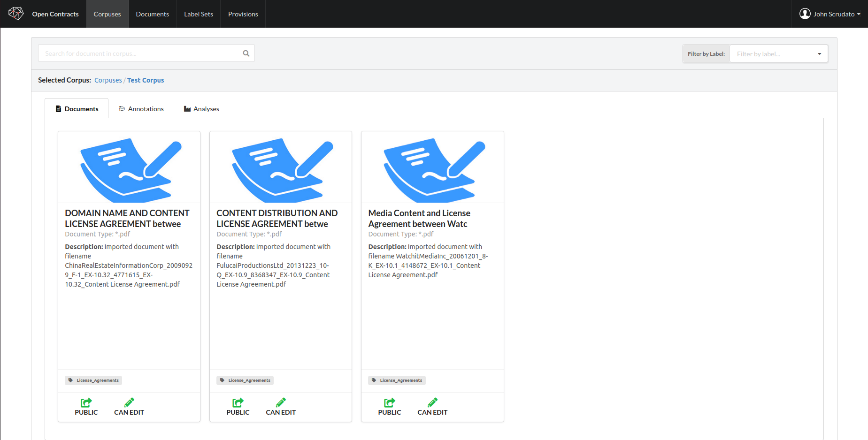The height and width of the screenshot is (440, 868).
Task: Click the Media Content and License Agreement title
Action: pos(419,219)
